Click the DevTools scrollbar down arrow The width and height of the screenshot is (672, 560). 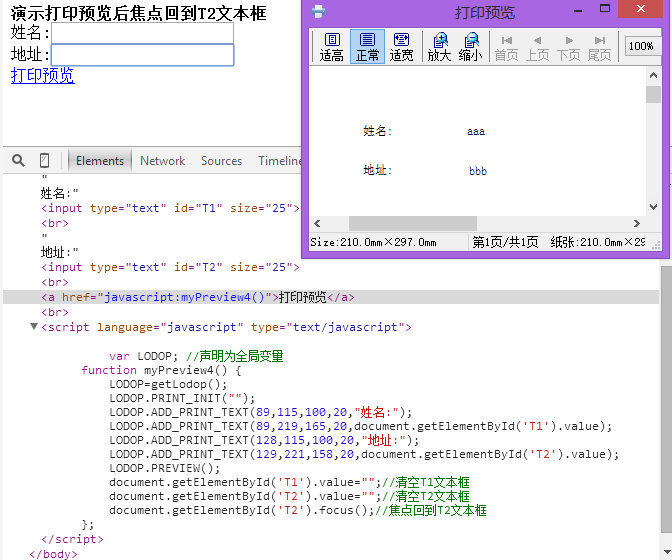pyautogui.click(x=666, y=552)
